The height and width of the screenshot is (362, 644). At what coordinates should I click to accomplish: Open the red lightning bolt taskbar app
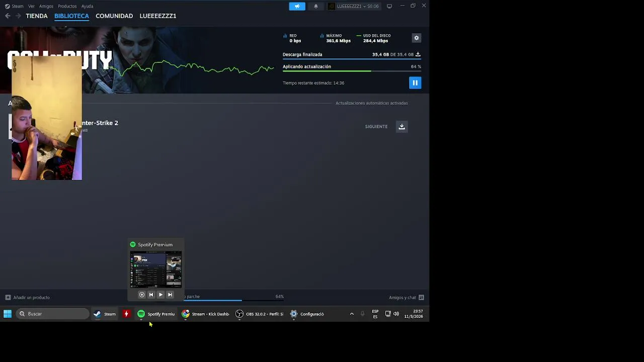(126, 314)
